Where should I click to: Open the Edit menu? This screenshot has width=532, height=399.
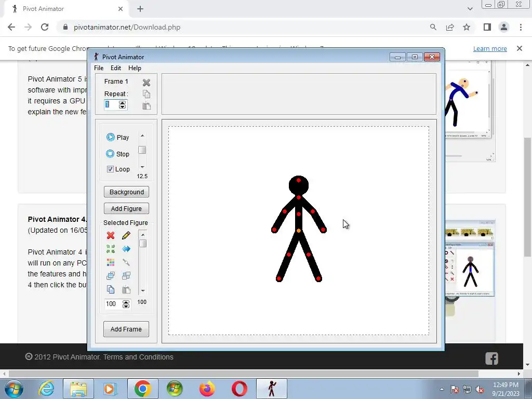pos(116,68)
